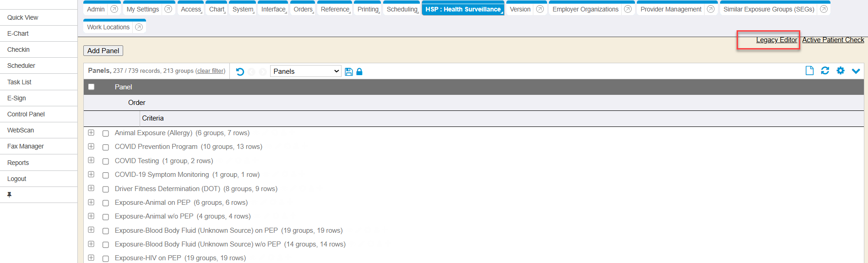Click the blue chevron down icon
The height and width of the screenshot is (263, 868).
856,71
